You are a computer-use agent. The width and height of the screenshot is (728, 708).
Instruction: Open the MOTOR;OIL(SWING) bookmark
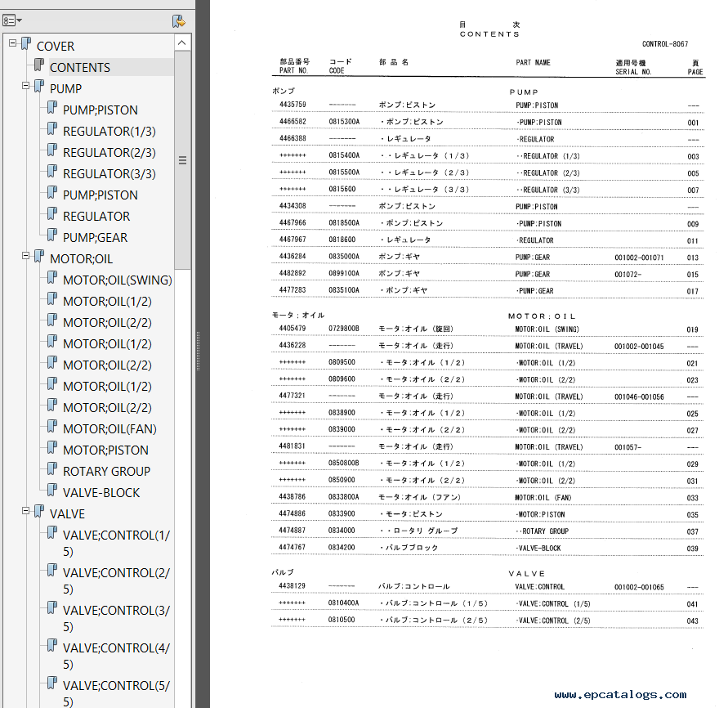point(118,280)
